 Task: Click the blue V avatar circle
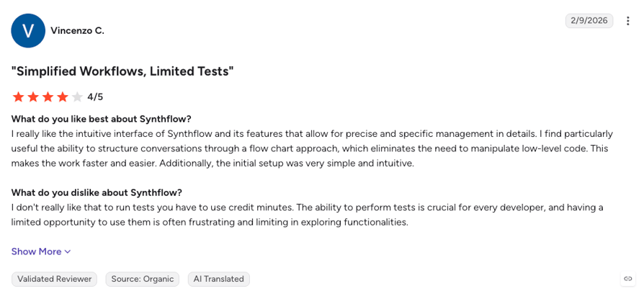(28, 31)
